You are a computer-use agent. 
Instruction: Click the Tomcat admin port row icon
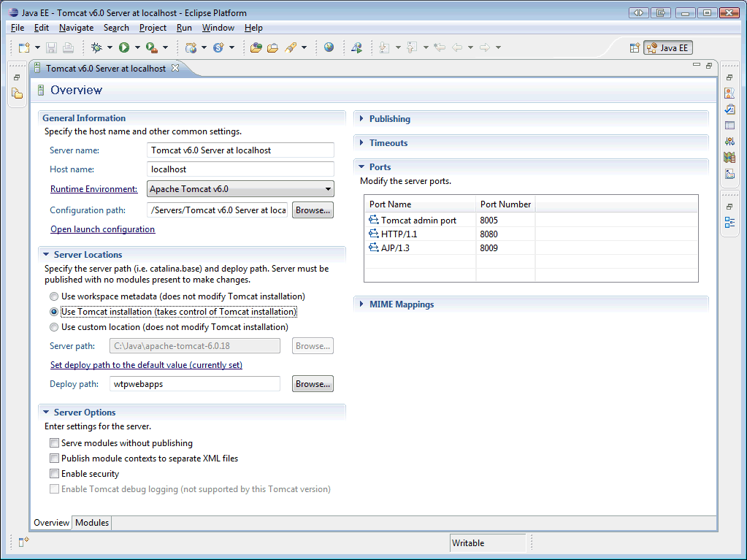click(x=374, y=220)
